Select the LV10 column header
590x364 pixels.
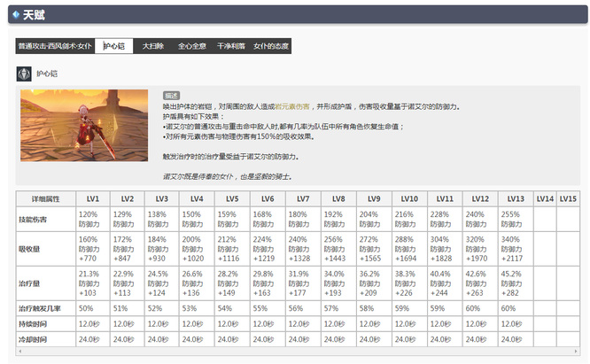point(409,198)
